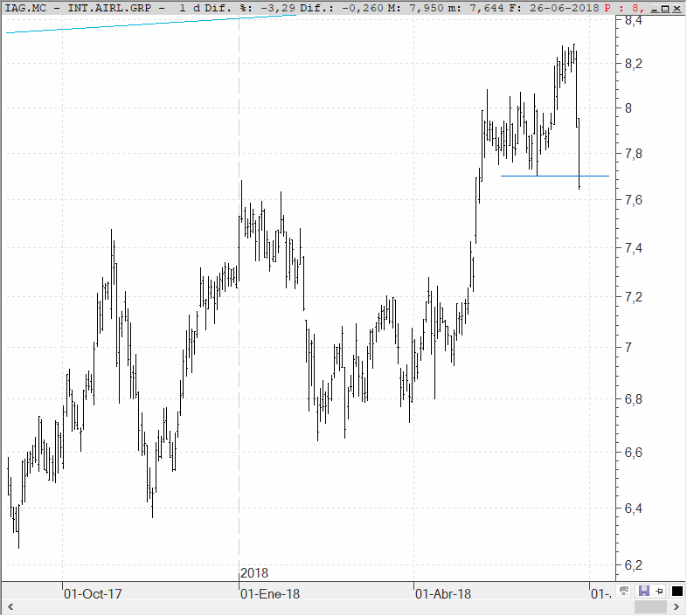
Task: Click the gray chart-link icon at bottom right
Action: [624, 591]
